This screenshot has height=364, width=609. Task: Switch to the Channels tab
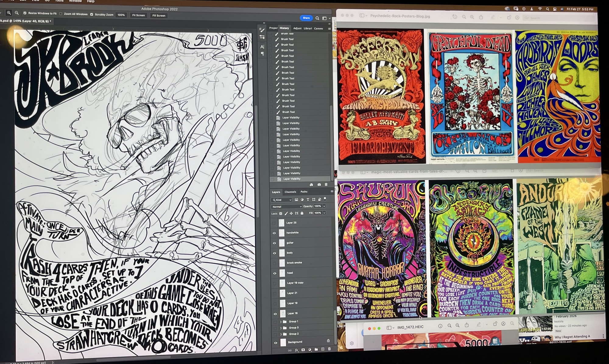pos(290,192)
